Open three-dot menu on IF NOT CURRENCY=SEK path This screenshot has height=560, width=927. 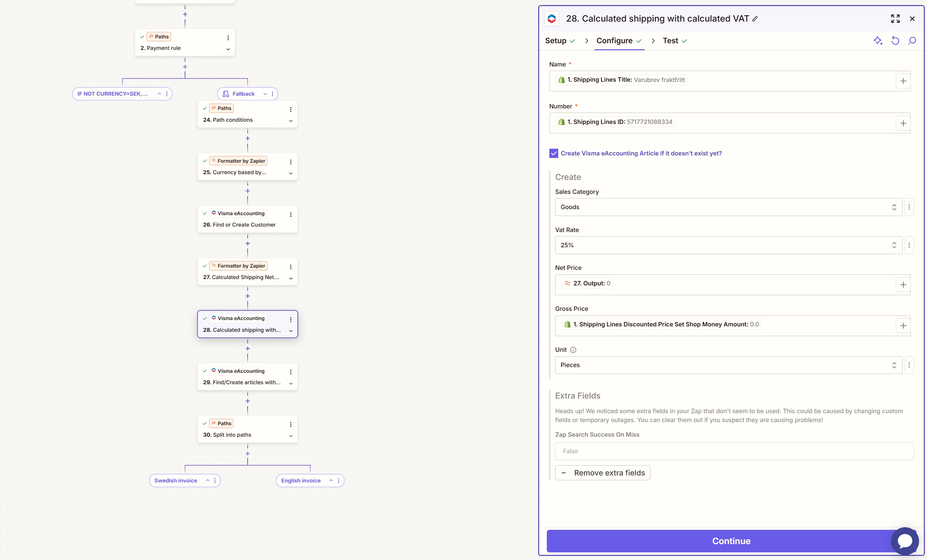[x=167, y=94]
